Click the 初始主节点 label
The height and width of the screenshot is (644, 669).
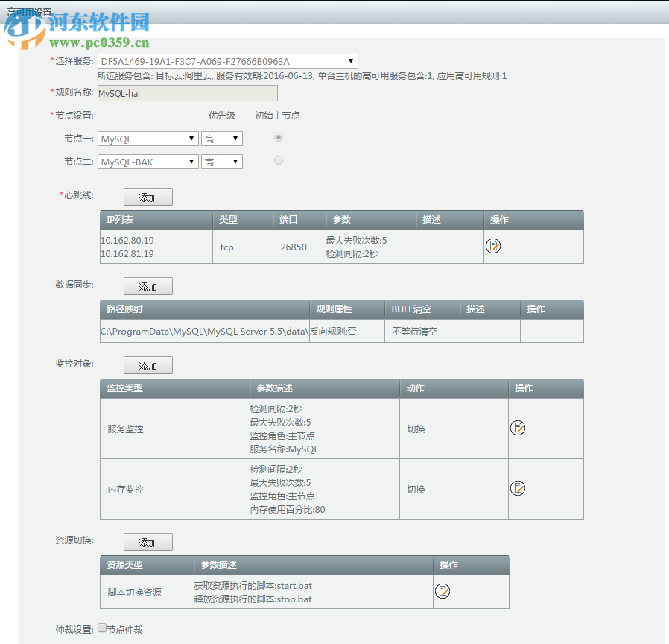277,116
